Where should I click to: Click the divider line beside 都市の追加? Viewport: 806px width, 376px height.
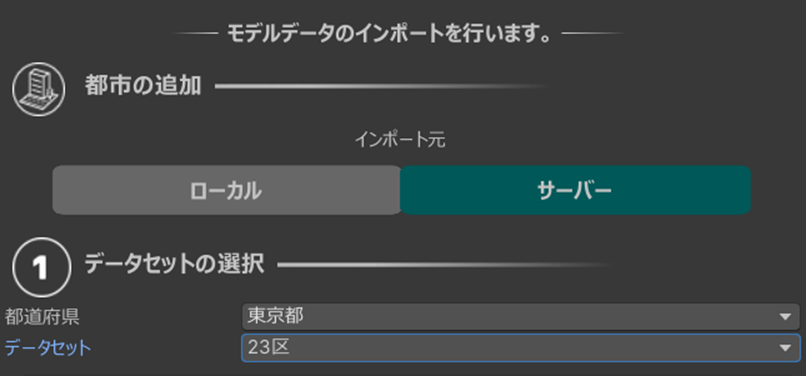pos(381,86)
